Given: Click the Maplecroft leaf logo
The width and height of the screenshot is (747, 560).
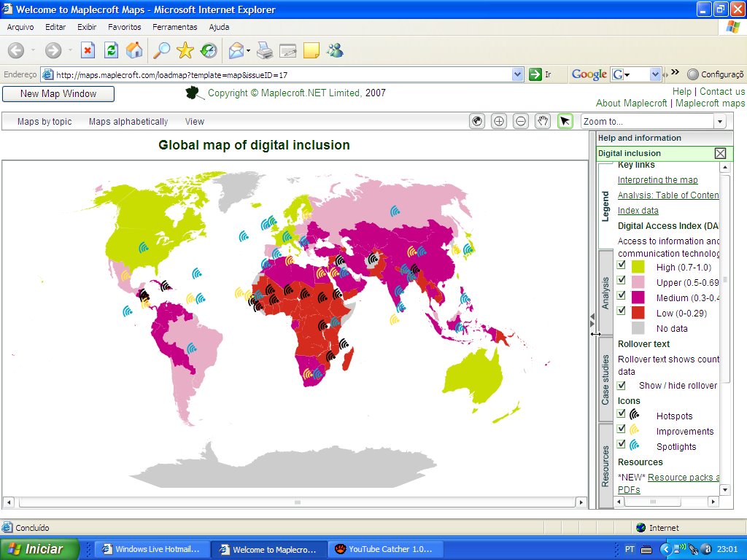Looking at the screenshot, I should tap(193, 93).
